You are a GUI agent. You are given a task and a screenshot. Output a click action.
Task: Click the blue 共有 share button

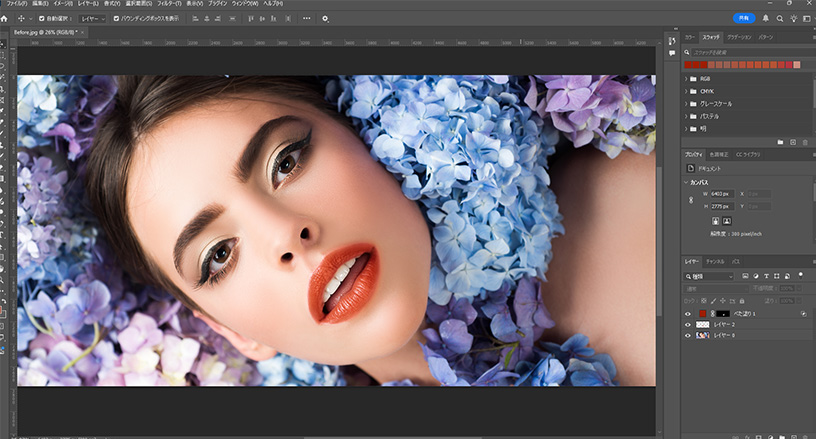click(743, 18)
